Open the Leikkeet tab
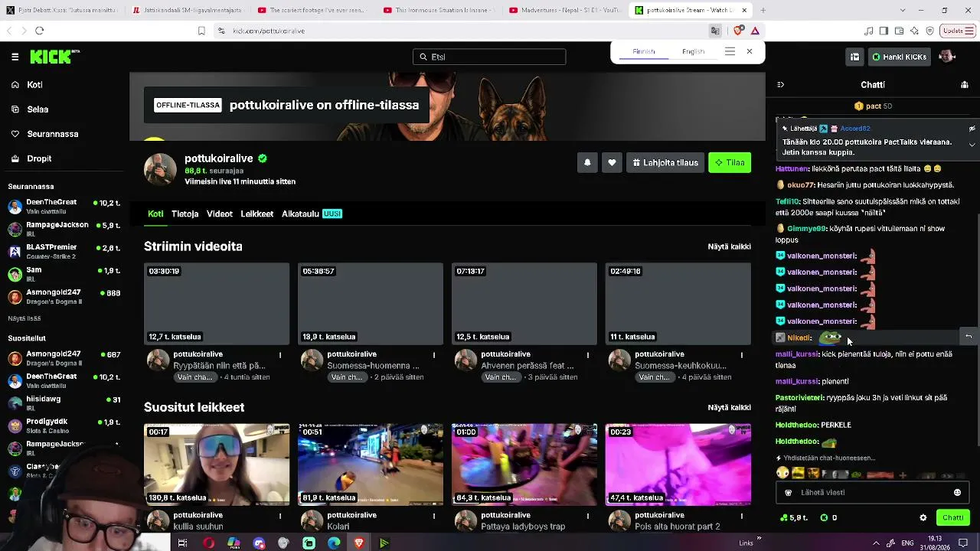Screen dimensions: 980x551 (x=257, y=214)
